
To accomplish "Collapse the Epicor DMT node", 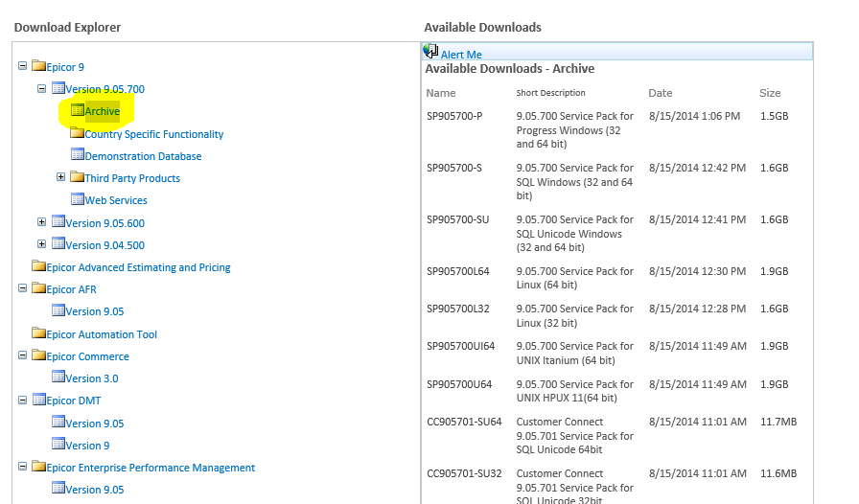I will [22, 400].
